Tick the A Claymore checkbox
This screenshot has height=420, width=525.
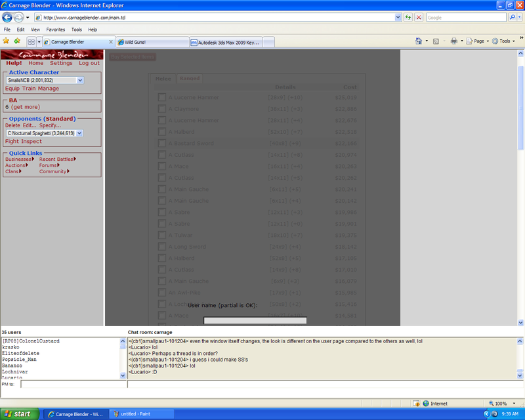[x=161, y=109]
